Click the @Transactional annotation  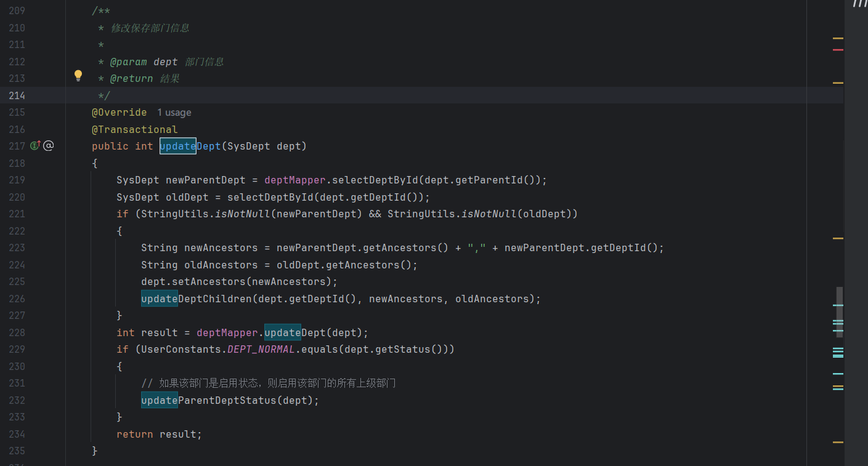coord(135,129)
